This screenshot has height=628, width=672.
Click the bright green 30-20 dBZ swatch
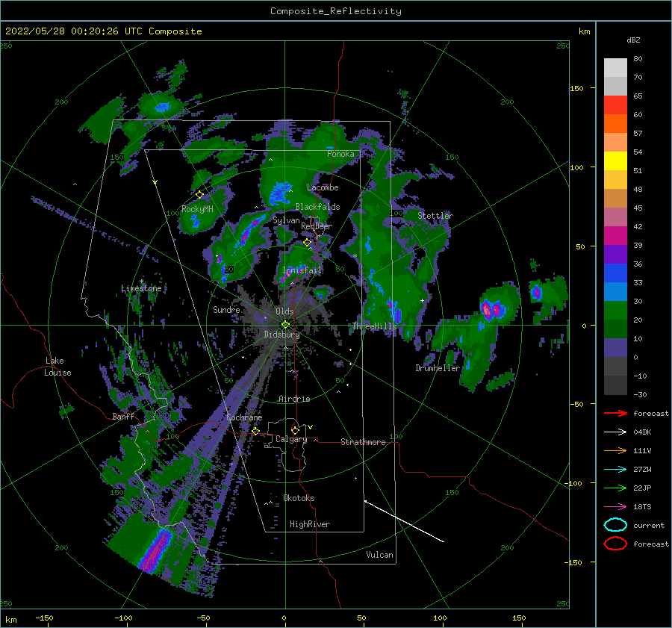pos(615,311)
